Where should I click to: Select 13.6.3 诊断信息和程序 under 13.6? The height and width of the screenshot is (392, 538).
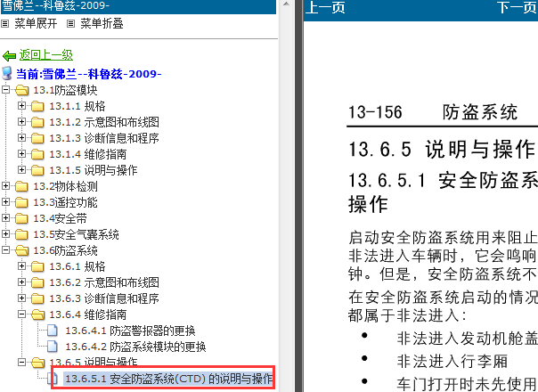pyautogui.click(x=104, y=299)
